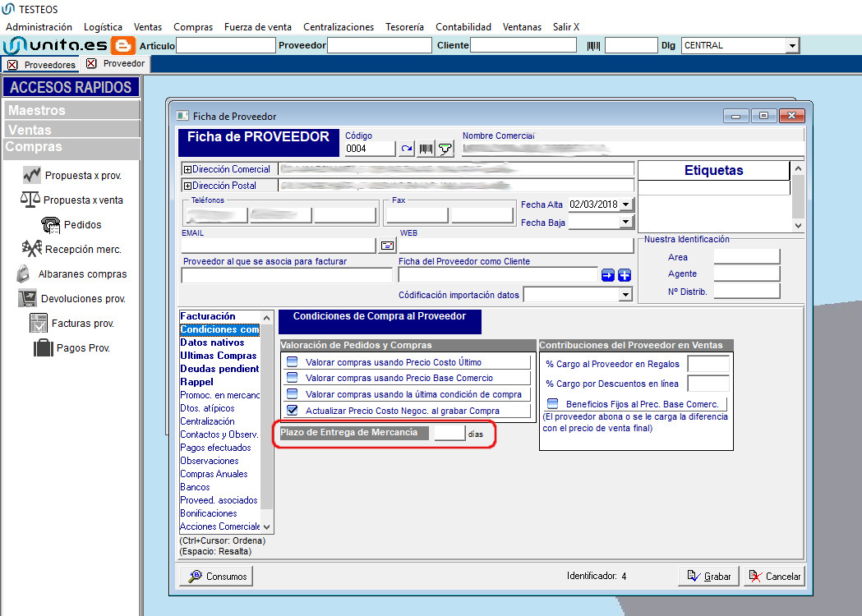The height and width of the screenshot is (616, 862).
Task: Open the Pedidos telephone shortcut
Action: (x=71, y=225)
